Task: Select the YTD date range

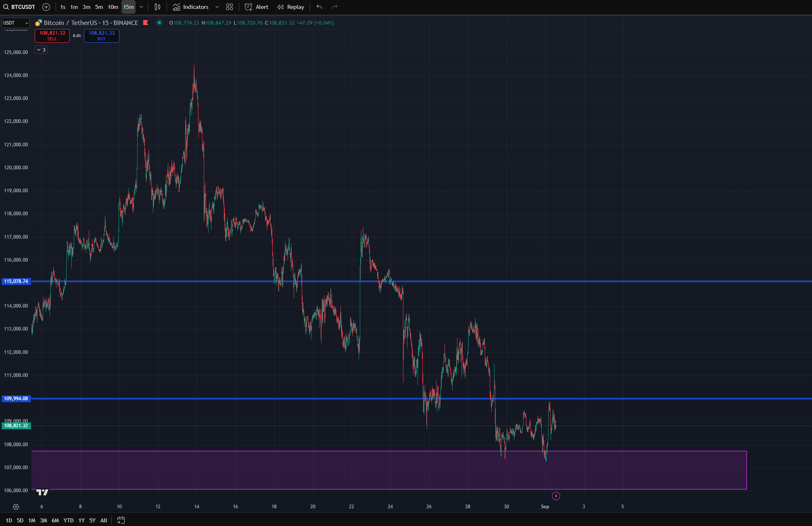Action: tap(69, 520)
